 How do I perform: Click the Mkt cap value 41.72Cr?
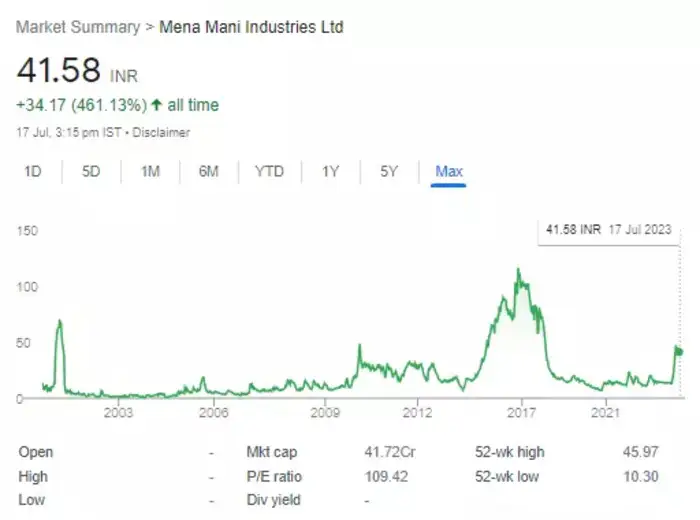[x=389, y=453]
